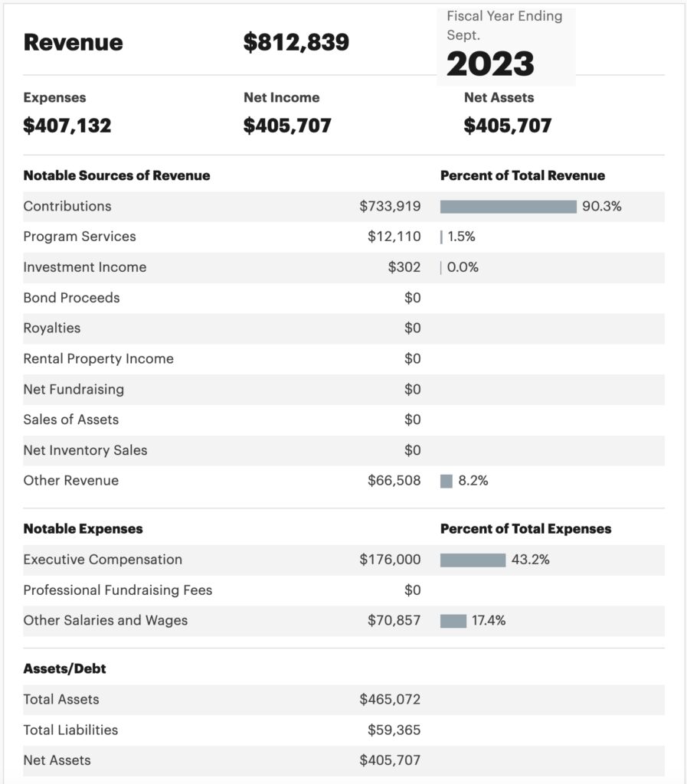Click the Total Assets value $465,072

[390, 700]
